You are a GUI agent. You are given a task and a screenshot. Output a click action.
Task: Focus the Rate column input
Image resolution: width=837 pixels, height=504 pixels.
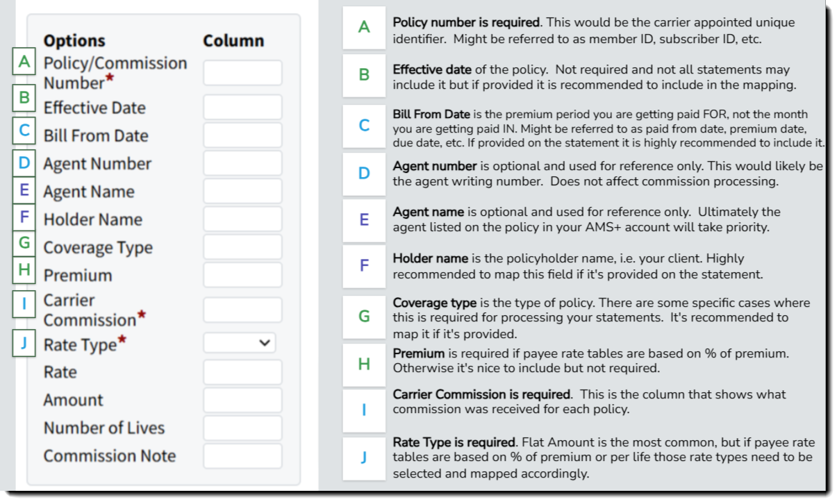[242, 372]
